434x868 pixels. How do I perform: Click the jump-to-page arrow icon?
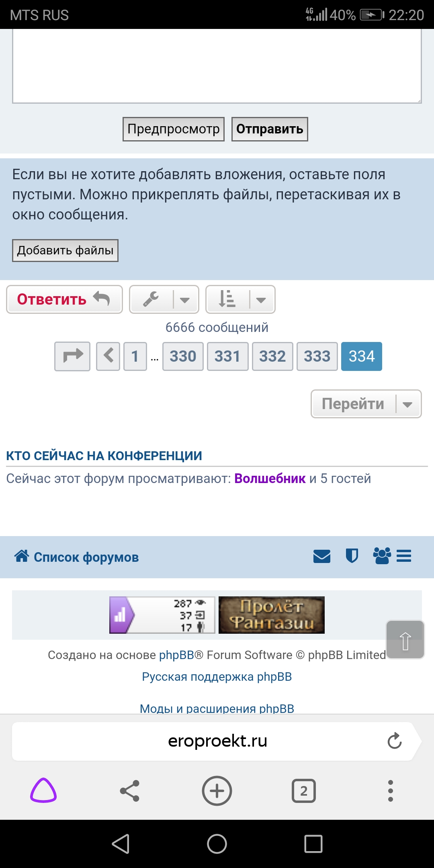point(72,356)
